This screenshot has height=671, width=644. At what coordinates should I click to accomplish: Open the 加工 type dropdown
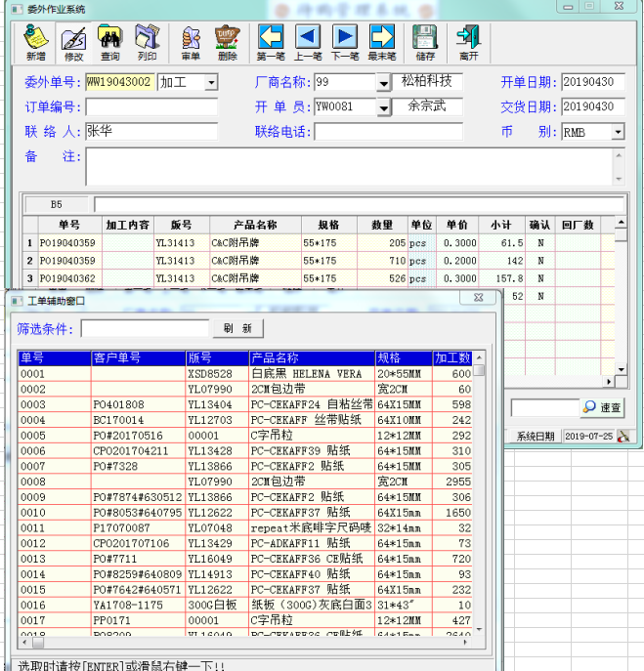211,82
